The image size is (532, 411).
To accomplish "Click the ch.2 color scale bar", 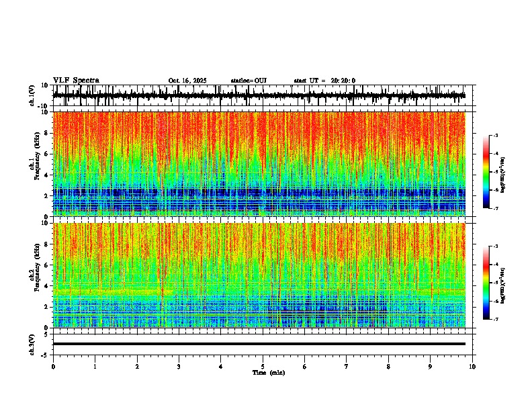I will [x=486, y=283].
